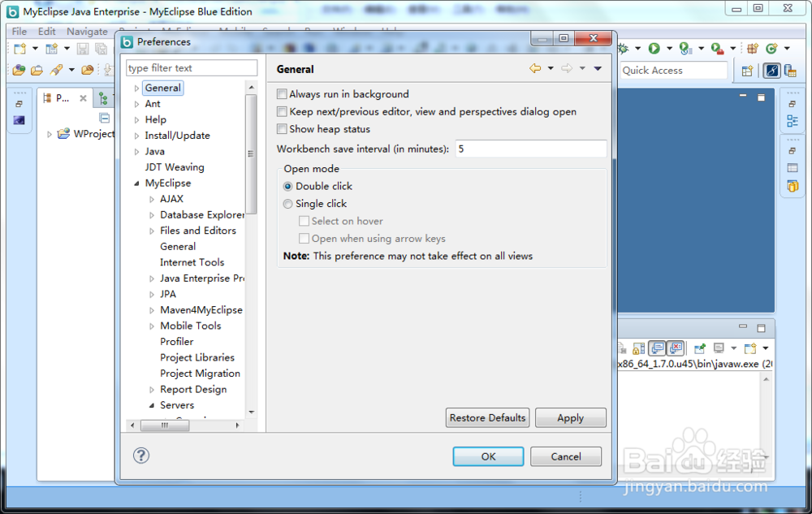Open the Edit menu
Image resolution: width=812 pixels, height=514 pixels.
pos(46,32)
